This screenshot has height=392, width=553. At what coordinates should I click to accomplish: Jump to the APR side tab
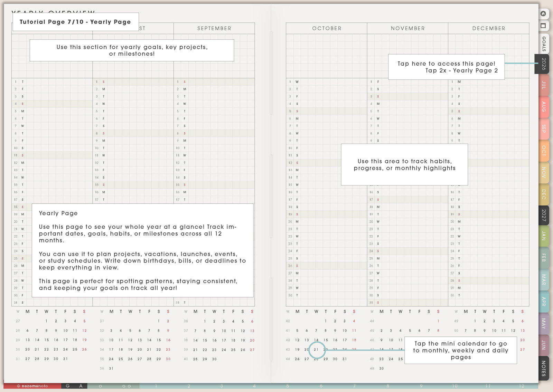(543, 301)
